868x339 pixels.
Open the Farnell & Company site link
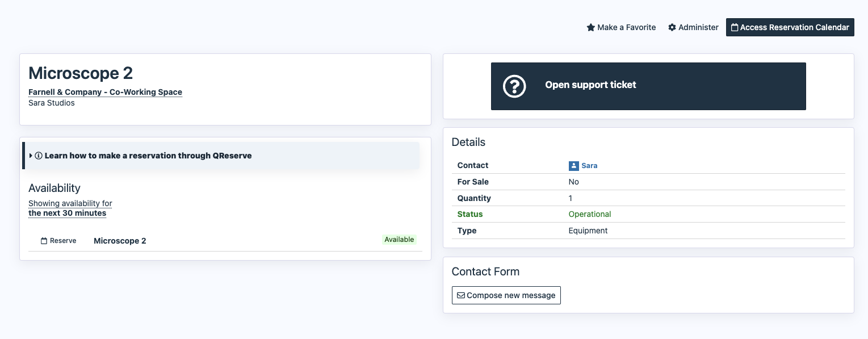pos(105,92)
